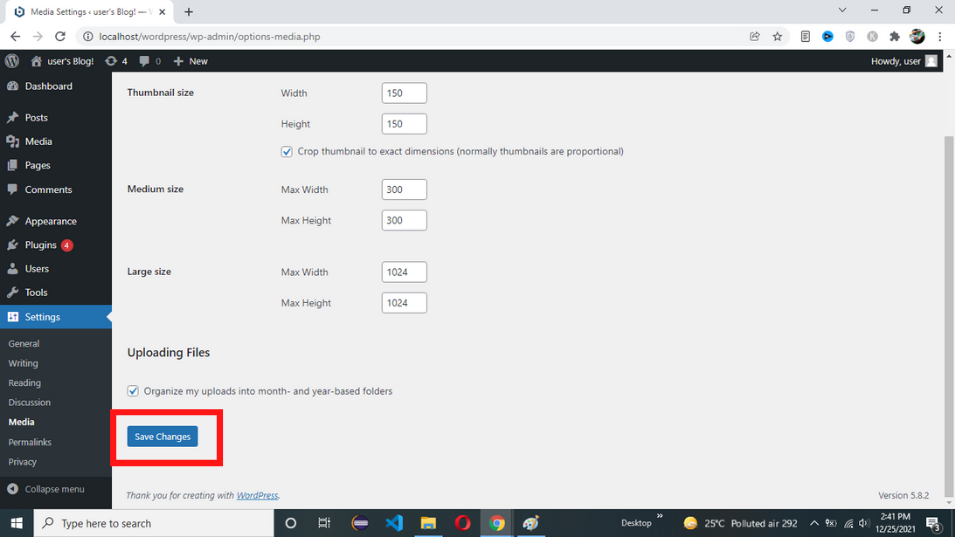Click the page vertical scrollbar
Viewport: 956px width, 537px height.
(x=949, y=316)
